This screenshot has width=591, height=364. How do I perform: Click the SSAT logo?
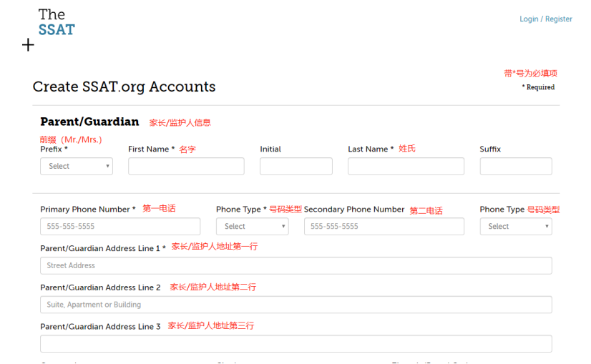point(57,22)
